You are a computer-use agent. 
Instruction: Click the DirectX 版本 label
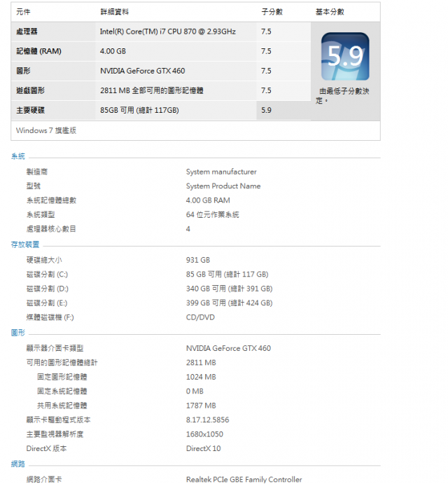[46, 448]
